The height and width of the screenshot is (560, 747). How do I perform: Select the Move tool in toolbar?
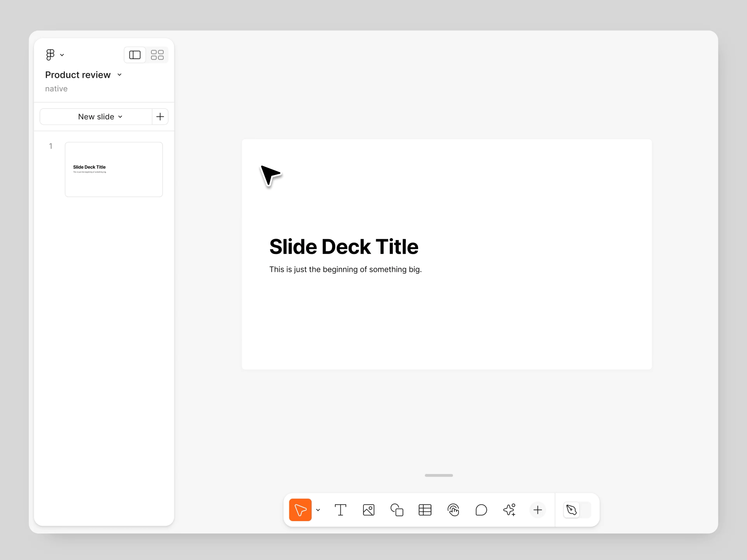[x=300, y=510]
